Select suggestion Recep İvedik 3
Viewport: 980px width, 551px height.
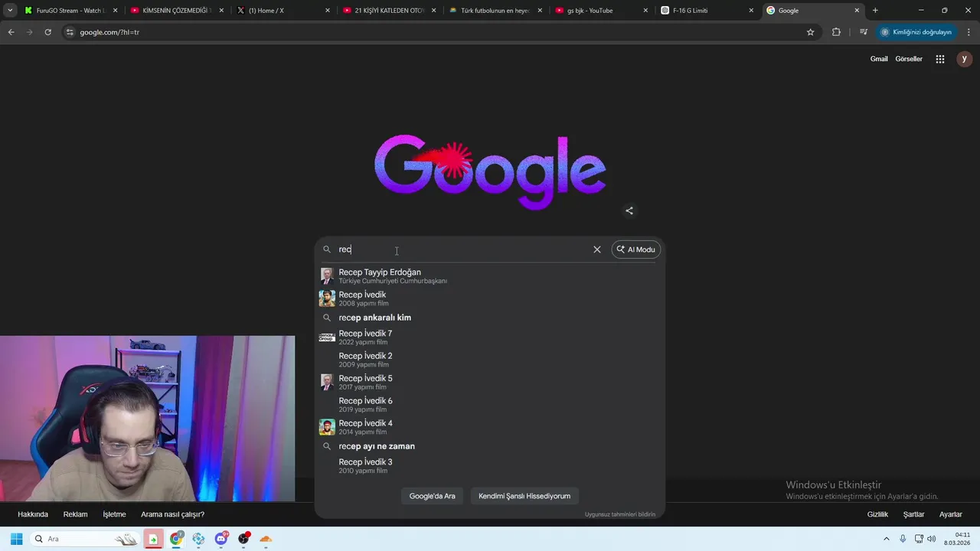490,466
